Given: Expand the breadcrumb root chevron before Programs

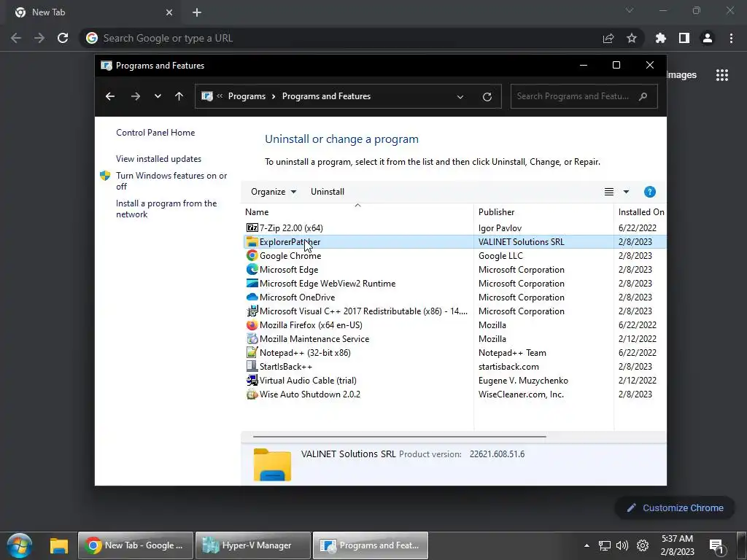Looking at the screenshot, I should pos(220,96).
